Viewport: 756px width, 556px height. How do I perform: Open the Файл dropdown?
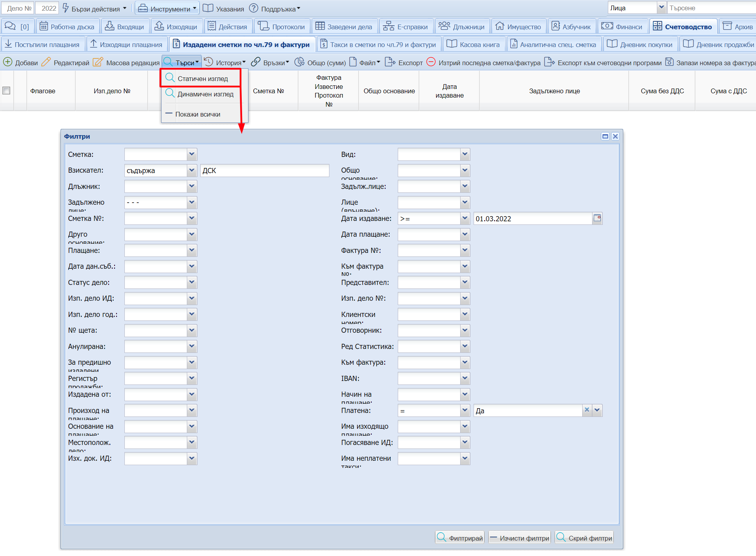(x=365, y=62)
